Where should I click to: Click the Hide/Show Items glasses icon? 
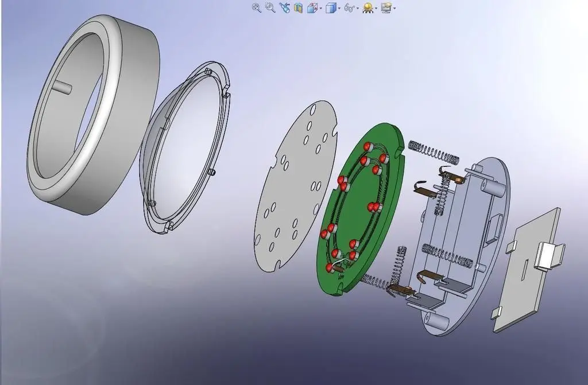coord(349,8)
